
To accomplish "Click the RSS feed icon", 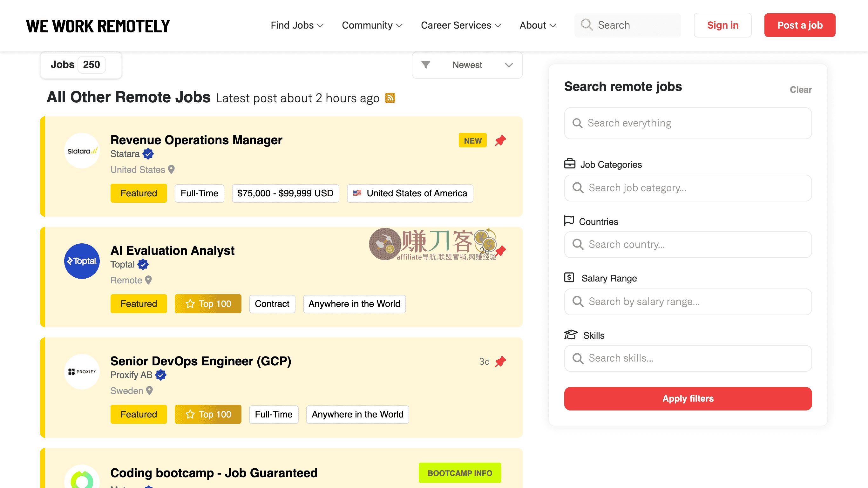I will tap(390, 98).
